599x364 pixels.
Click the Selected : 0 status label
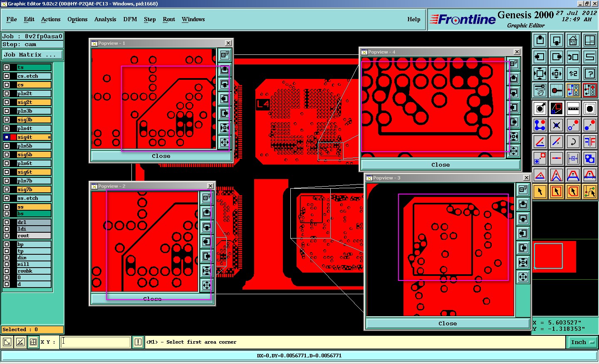coord(32,330)
